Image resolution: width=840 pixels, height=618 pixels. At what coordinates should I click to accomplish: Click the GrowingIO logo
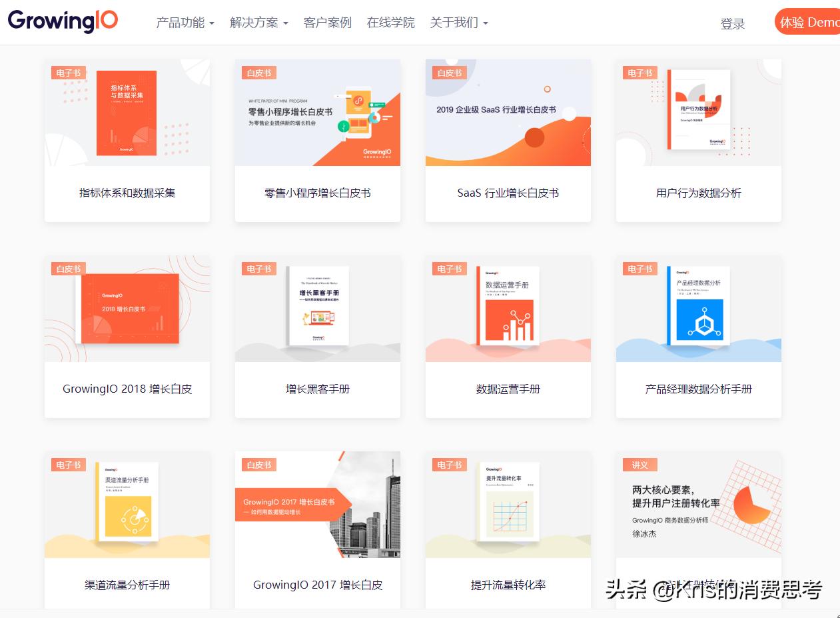(63, 21)
